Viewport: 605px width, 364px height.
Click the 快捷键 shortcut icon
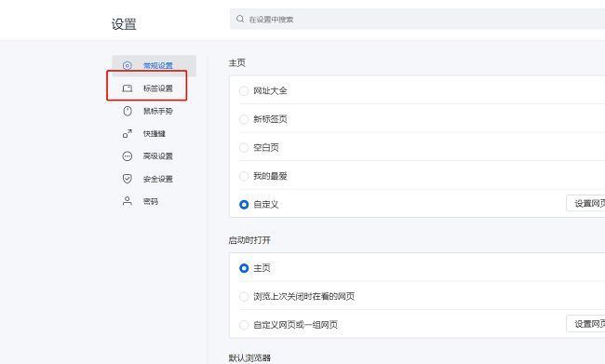coord(127,133)
